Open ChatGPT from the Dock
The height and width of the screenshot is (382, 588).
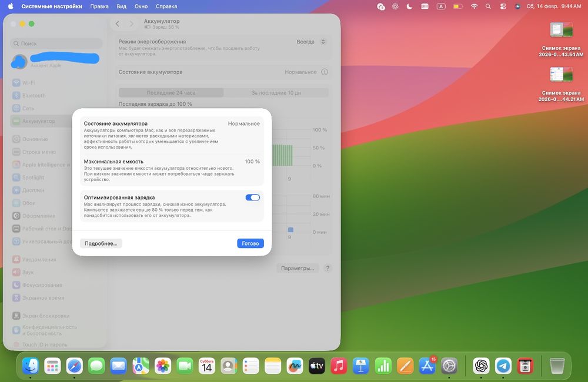point(481,366)
